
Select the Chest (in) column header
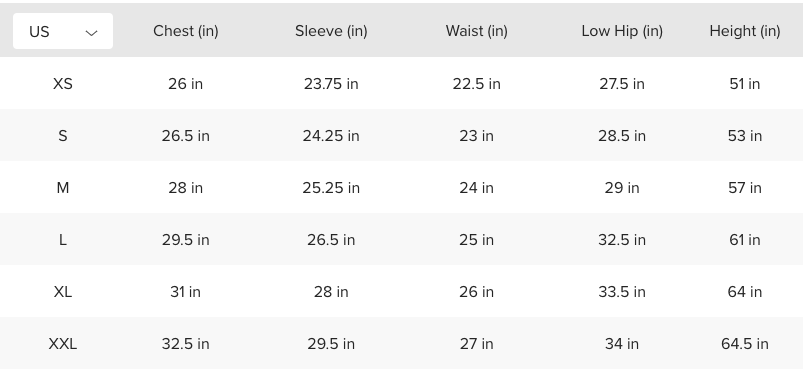(x=186, y=31)
